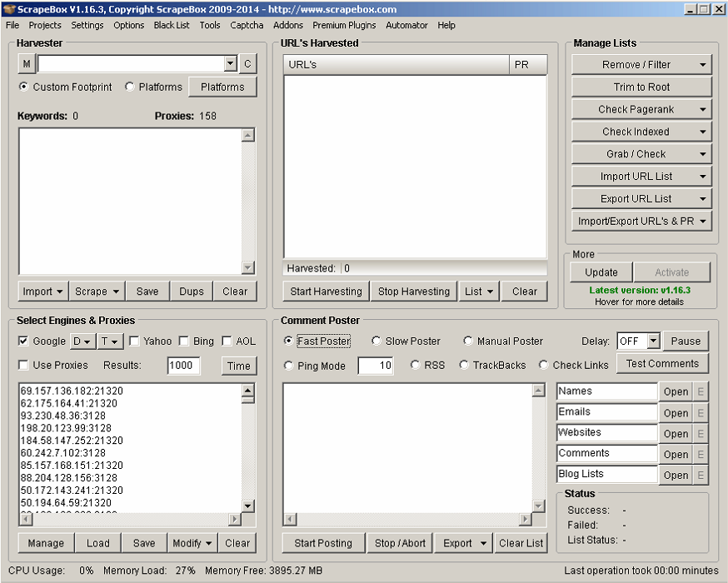Click Open next to the Names field
The image size is (728, 583).
click(x=676, y=391)
